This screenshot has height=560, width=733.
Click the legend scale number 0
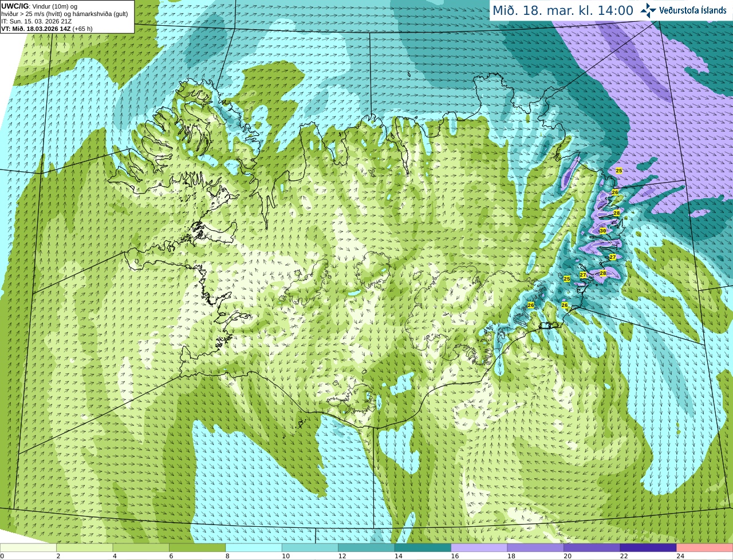tap(2, 556)
